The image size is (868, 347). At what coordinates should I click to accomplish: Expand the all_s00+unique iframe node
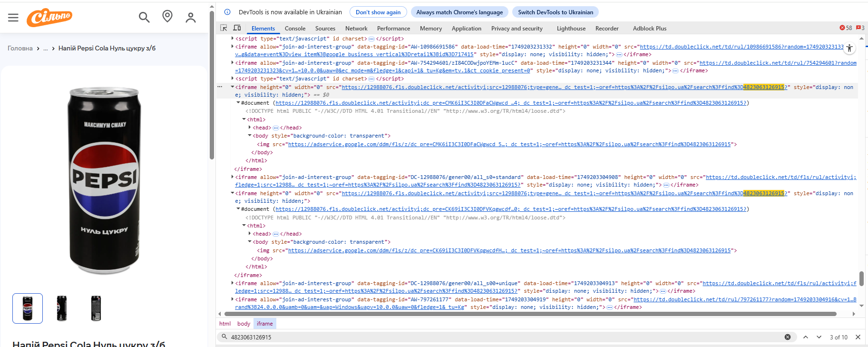pyautogui.click(x=233, y=283)
